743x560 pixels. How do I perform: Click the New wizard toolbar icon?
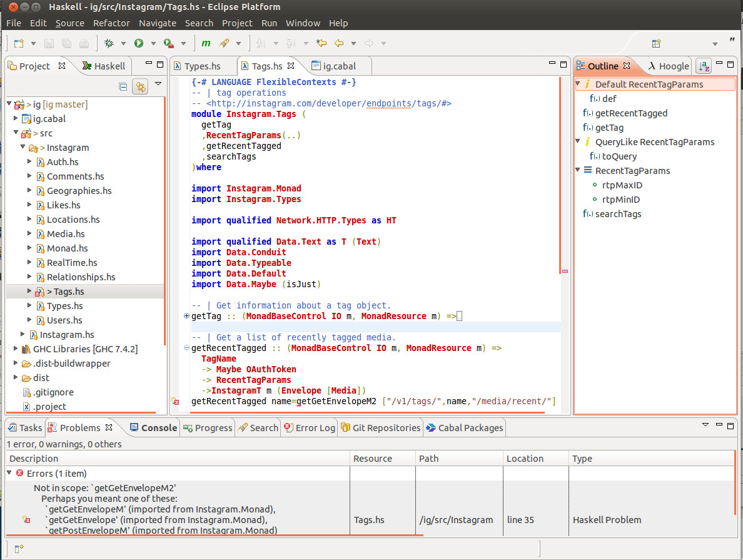[x=19, y=44]
